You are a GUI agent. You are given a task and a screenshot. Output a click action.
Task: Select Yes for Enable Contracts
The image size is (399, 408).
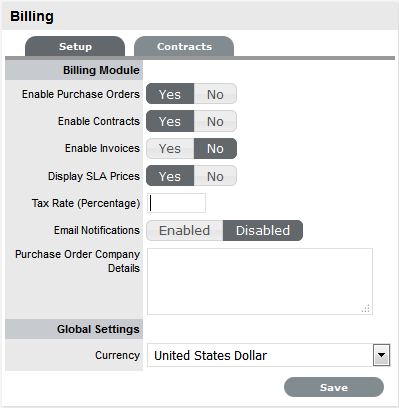[170, 121]
